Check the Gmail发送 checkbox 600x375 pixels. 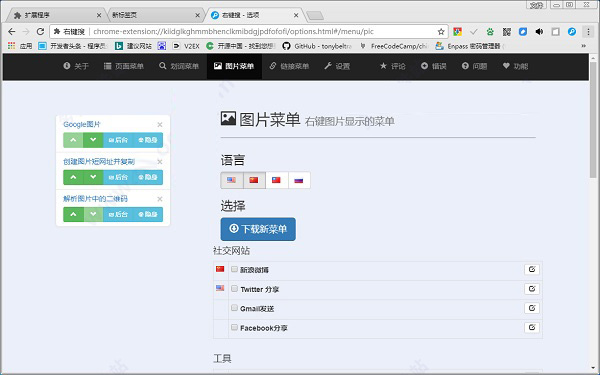coord(234,308)
